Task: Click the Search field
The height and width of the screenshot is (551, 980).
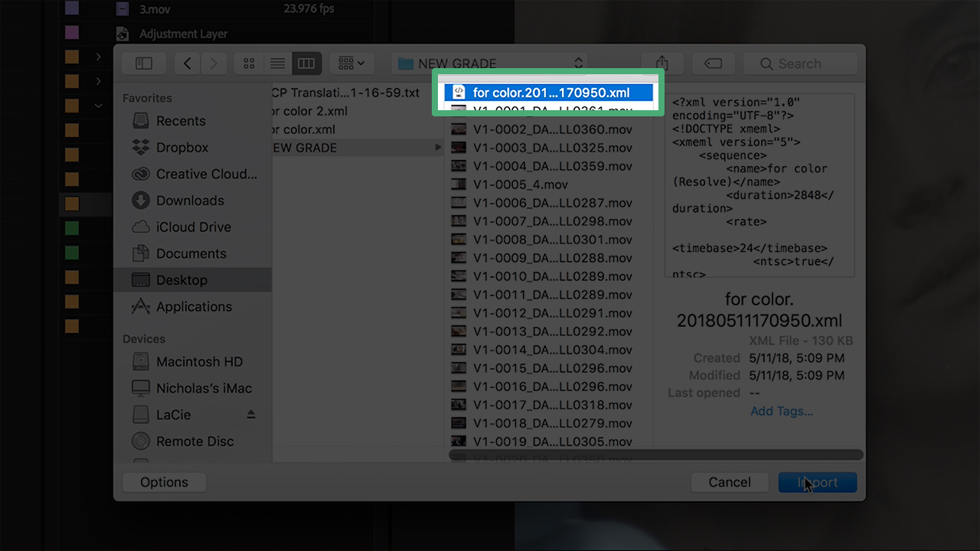Action: 800,64
